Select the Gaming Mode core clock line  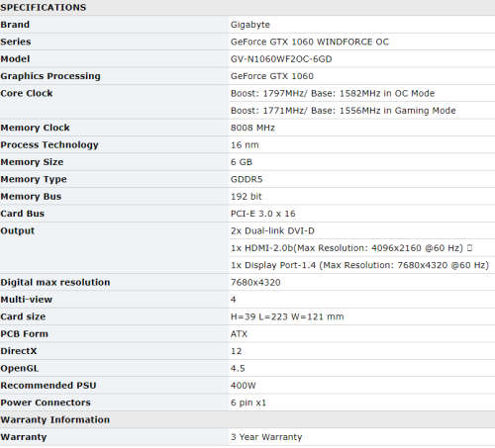tap(344, 111)
